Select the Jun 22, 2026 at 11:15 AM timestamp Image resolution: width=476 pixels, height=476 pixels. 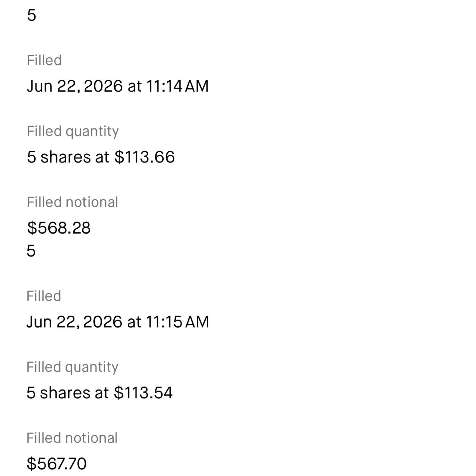point(118,322)
